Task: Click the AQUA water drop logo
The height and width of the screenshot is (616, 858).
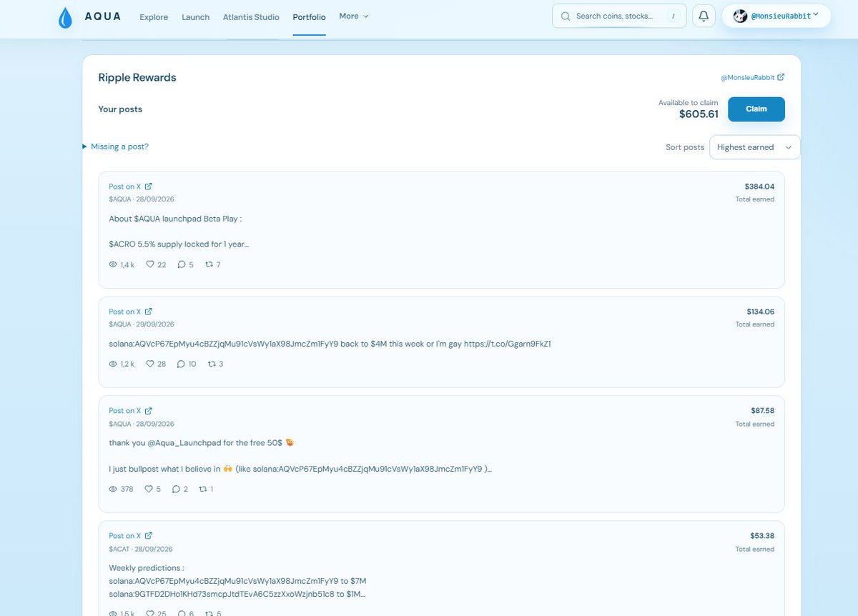Action: click(x=65, y=17)
